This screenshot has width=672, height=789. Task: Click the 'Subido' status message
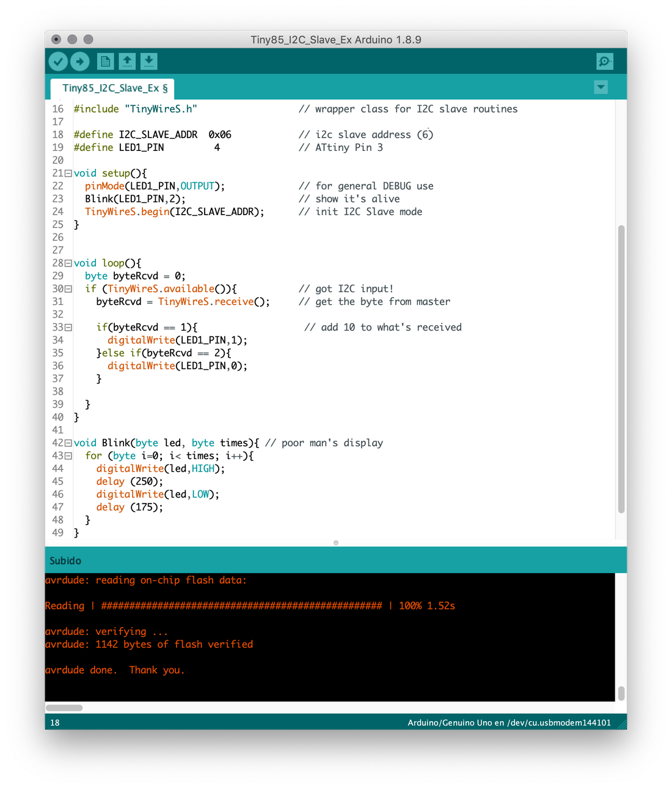pyautogui.click(x=65, y=560)
